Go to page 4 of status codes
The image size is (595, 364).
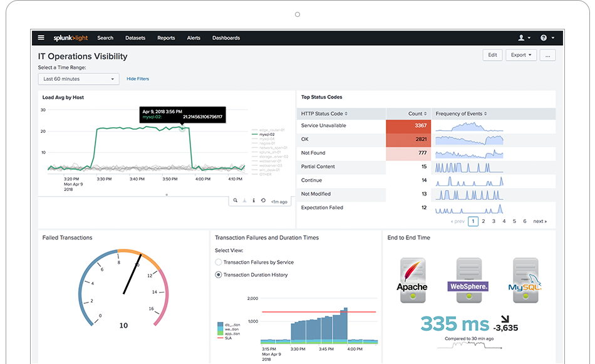pos(504,221)
